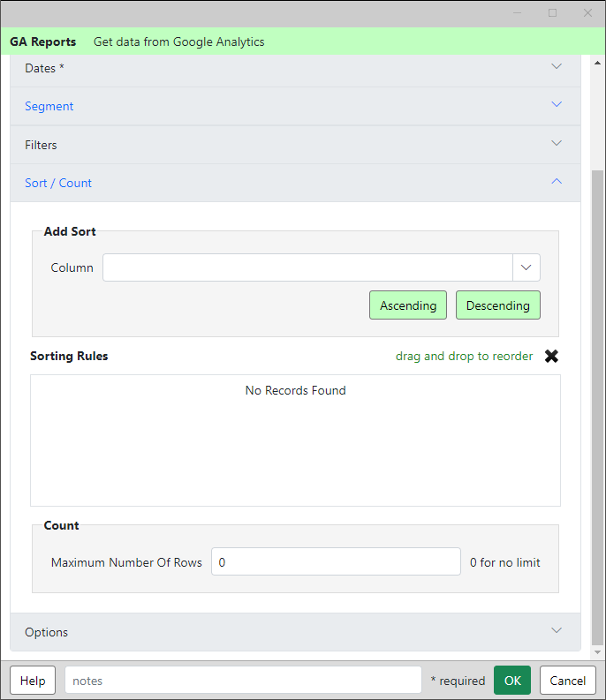
Task: Cancel the GA Reports dialog
Action: coord(567,681)
